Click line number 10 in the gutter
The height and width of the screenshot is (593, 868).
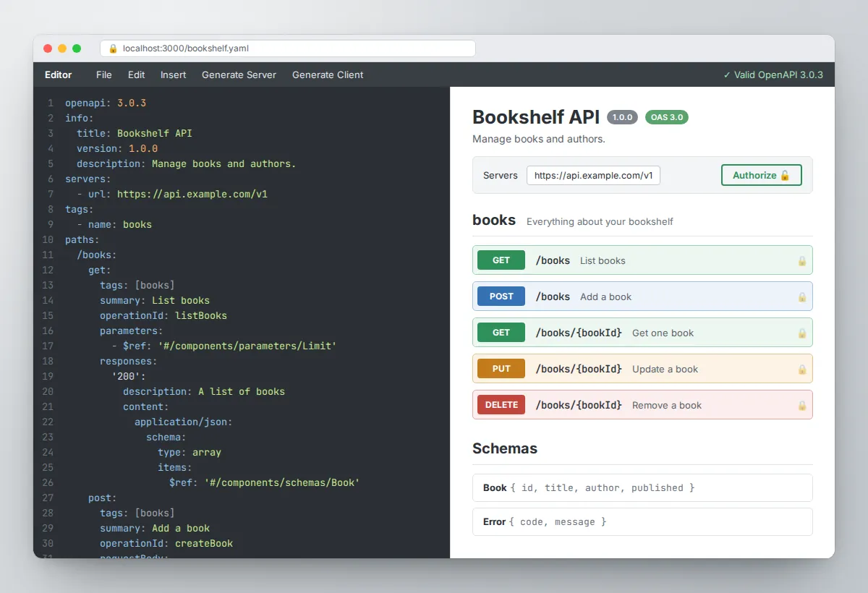[48, 239]
